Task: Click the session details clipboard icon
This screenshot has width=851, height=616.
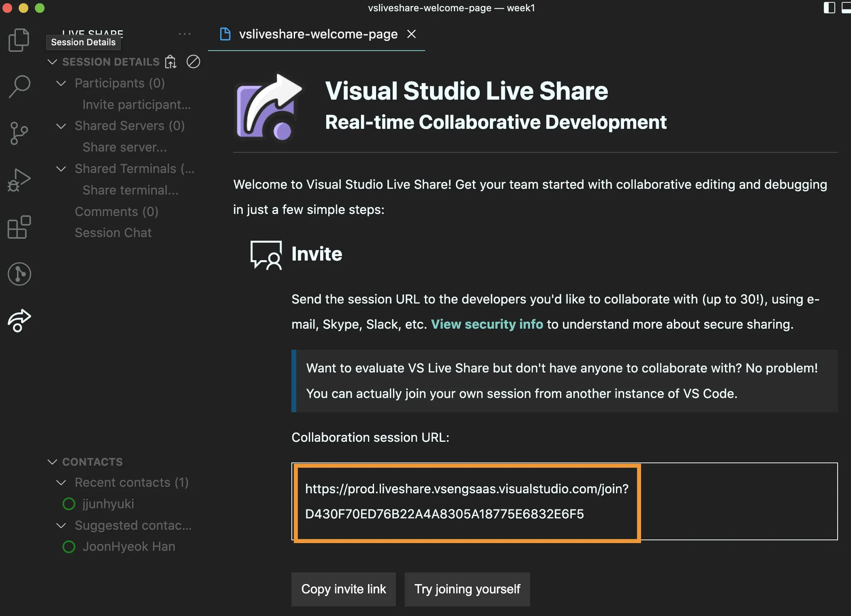Action: click(x=171, y=62)
